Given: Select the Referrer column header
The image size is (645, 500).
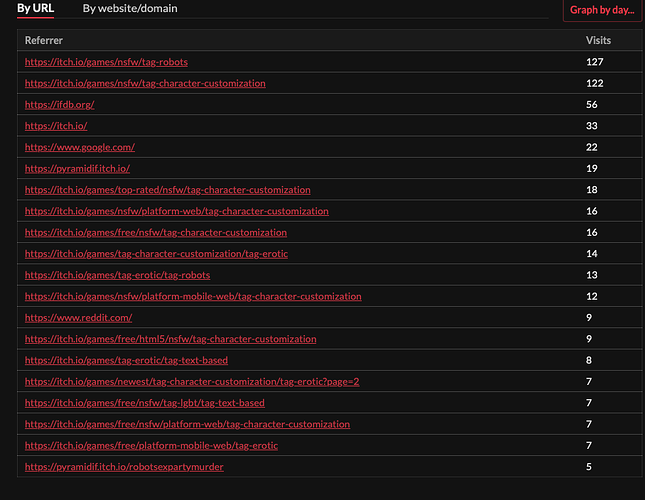Looking at the screenshot, I should [x=44, y=40].
